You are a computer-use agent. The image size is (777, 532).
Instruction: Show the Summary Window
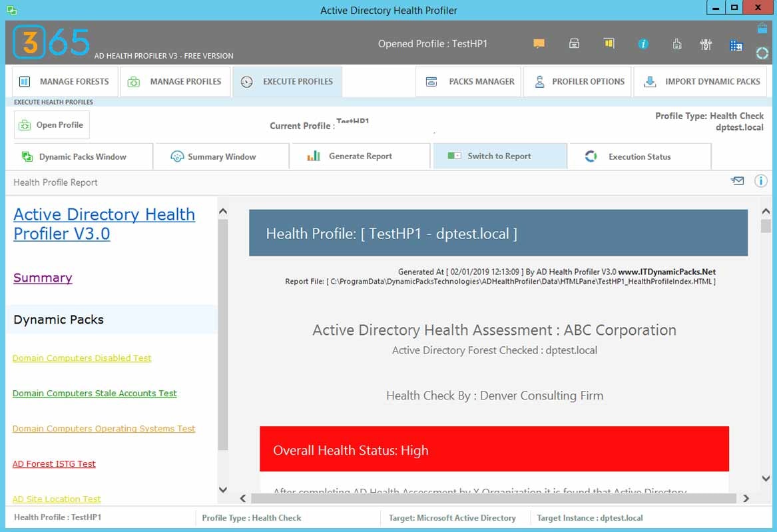(221, 156)
